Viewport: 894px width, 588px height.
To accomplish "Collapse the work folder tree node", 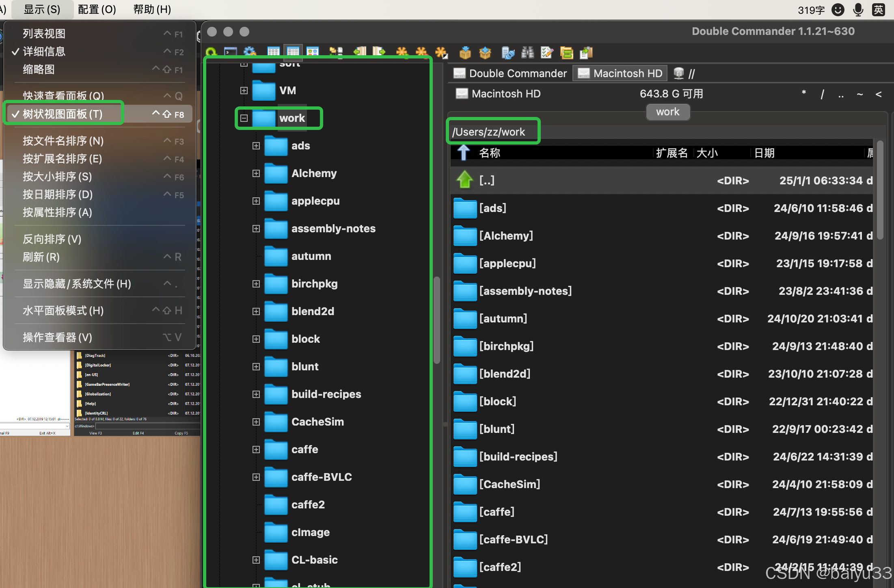I will click(244, 118).
